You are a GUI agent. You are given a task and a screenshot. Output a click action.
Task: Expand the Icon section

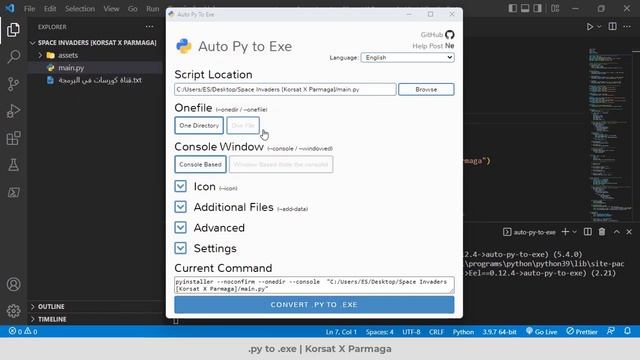(180, 187)
